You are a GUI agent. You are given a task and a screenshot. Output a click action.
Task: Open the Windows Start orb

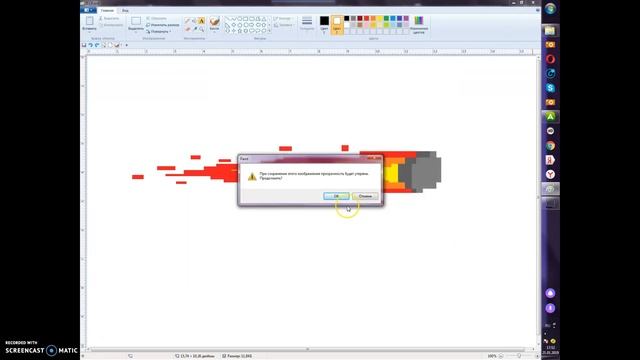click(550, 9)
